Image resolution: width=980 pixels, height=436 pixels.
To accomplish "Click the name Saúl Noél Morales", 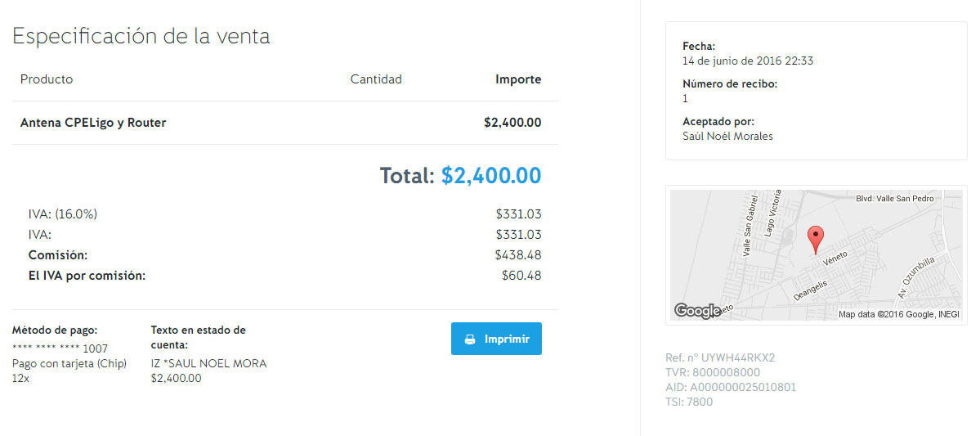I will [x=727, y=136].
